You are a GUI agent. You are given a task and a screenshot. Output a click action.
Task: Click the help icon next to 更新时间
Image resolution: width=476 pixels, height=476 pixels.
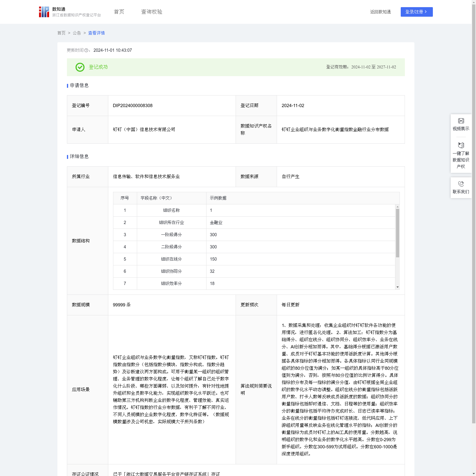[86, 51]
